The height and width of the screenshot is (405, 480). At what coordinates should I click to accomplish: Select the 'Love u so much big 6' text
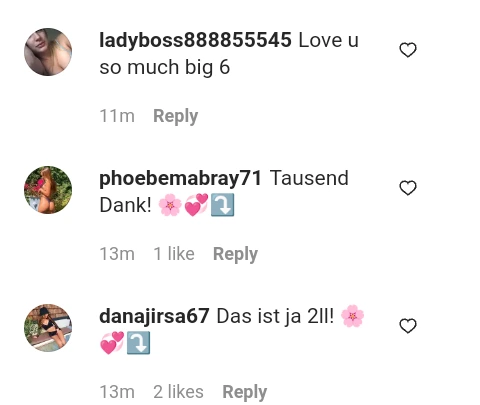(x=229, y=54)
